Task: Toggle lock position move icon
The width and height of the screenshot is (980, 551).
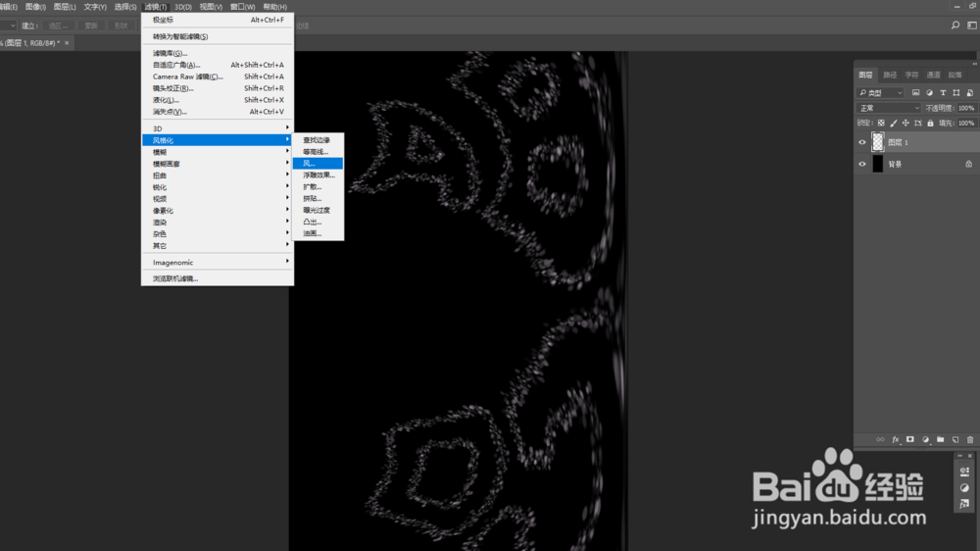Action: point(906,124)
